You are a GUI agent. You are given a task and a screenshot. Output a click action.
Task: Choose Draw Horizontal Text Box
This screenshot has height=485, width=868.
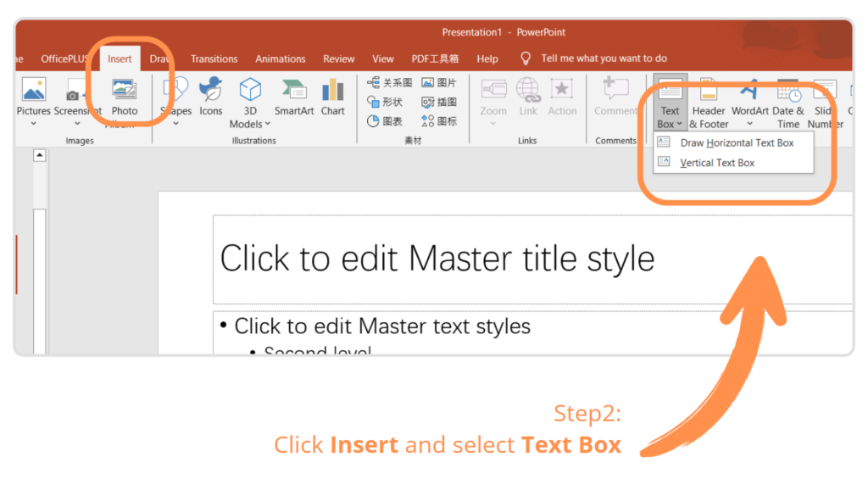pos(737,143)
